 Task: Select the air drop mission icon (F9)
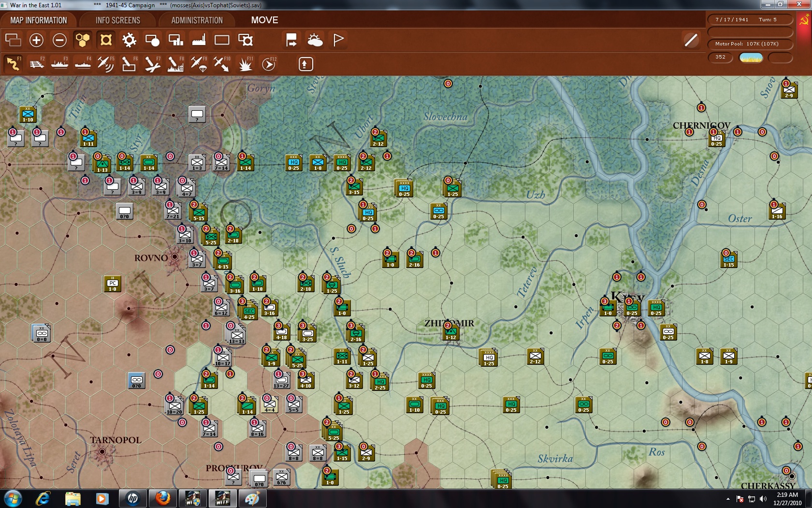[199, 63]
